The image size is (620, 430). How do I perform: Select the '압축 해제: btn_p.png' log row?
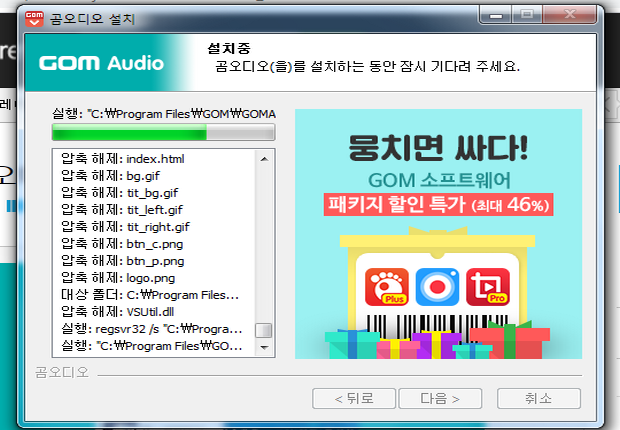(154, 261)
